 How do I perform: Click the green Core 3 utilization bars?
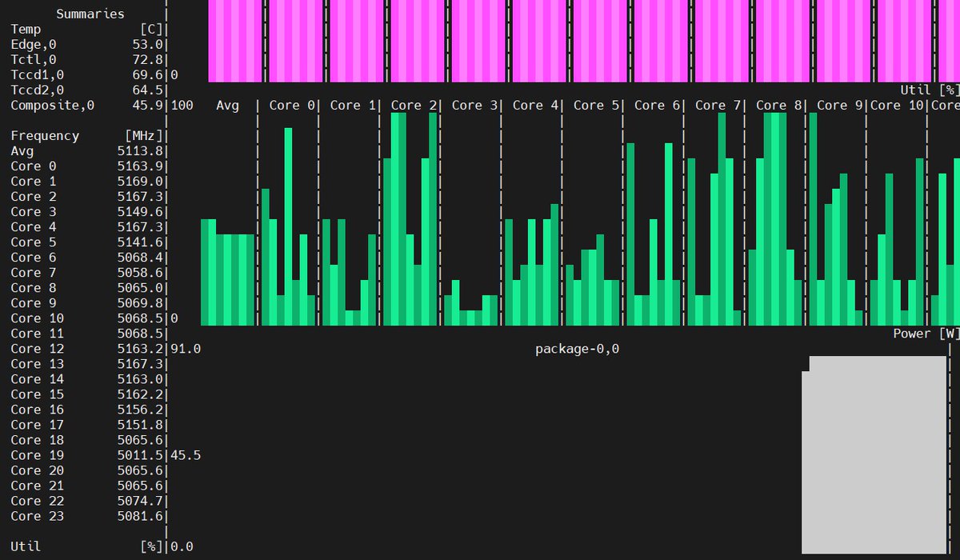coord(471,302)
